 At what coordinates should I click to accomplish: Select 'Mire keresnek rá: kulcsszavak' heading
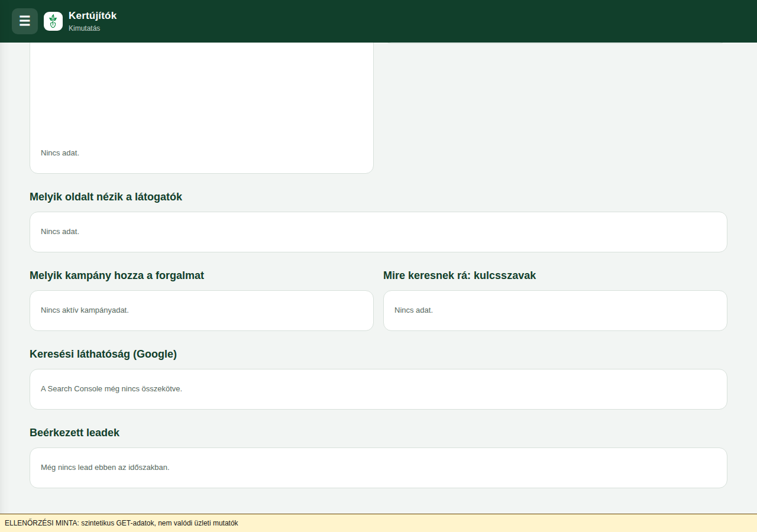pyautogui.click(x=460, y=275)
